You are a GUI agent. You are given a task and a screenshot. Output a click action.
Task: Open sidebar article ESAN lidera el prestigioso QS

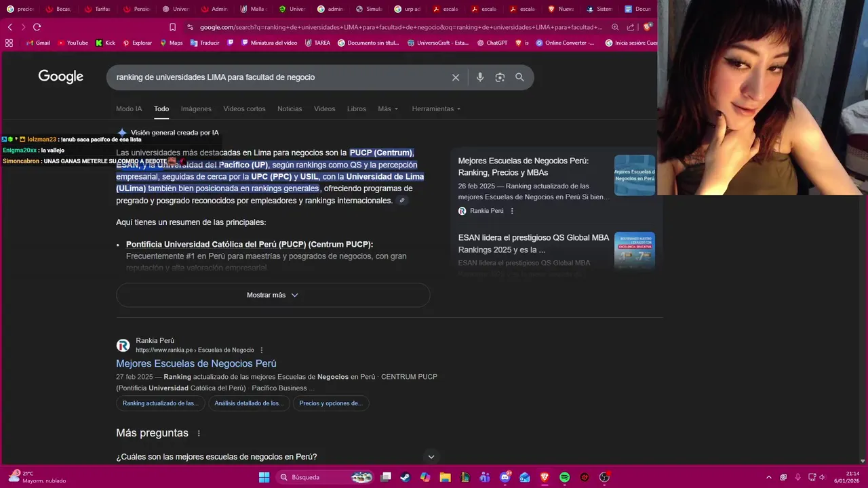[x=534, y=243]
